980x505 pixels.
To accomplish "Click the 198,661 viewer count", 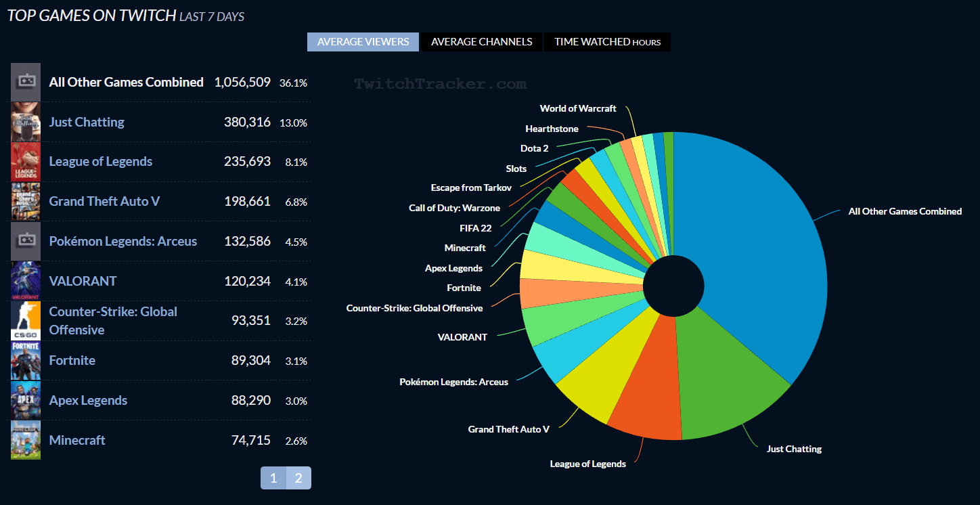I will (247, 201).
